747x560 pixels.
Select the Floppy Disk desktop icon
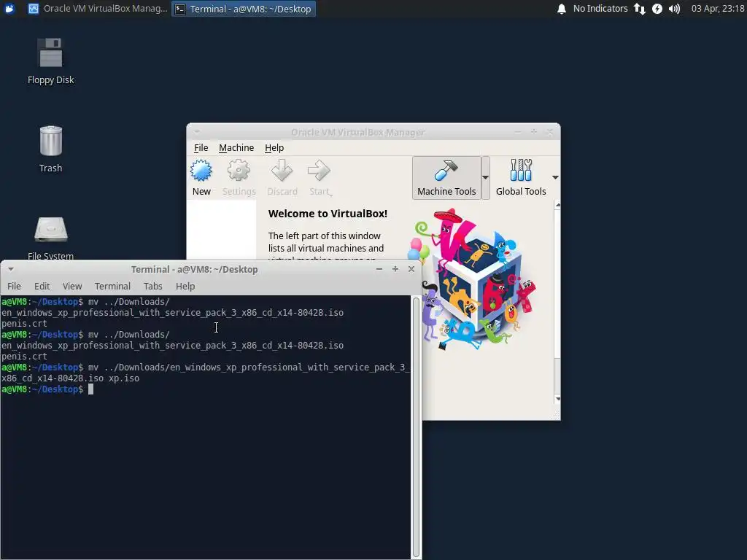pos(50,61)
